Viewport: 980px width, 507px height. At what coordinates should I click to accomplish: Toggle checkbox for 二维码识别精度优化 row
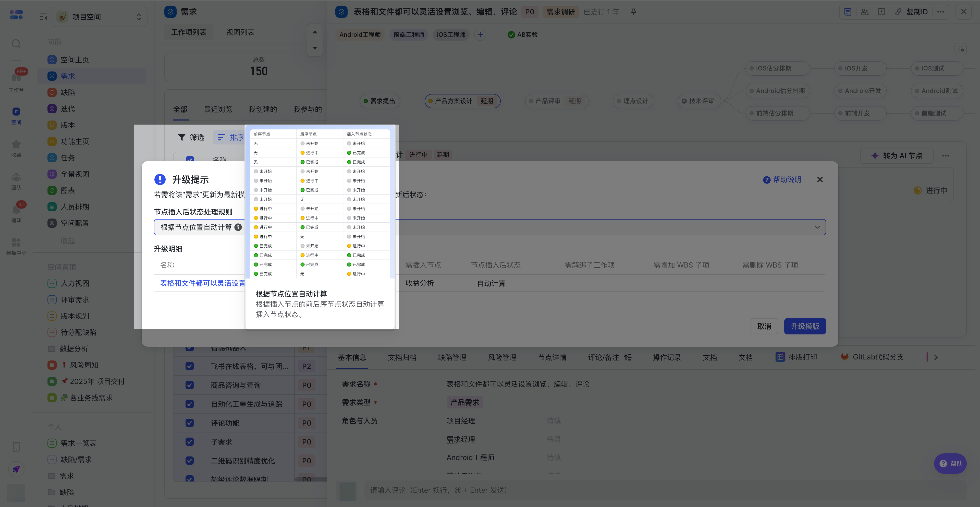click(189, 461)
